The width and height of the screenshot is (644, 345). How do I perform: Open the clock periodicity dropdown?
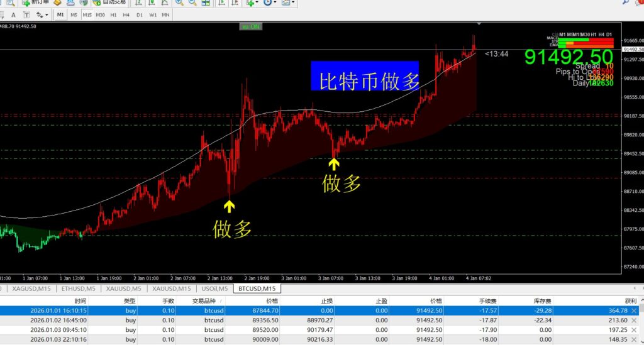tap(269, 3)
